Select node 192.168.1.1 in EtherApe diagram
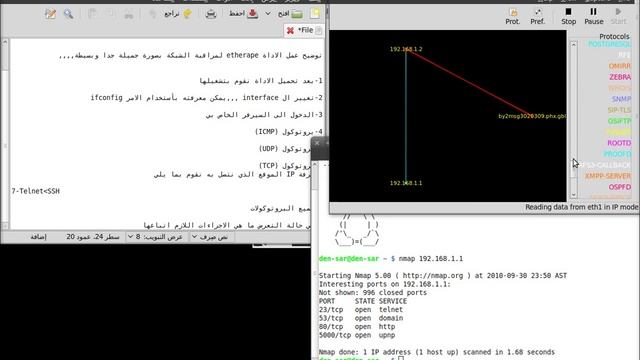The height and width of the screenshot is (360, 640). click(x=406, y=183)
